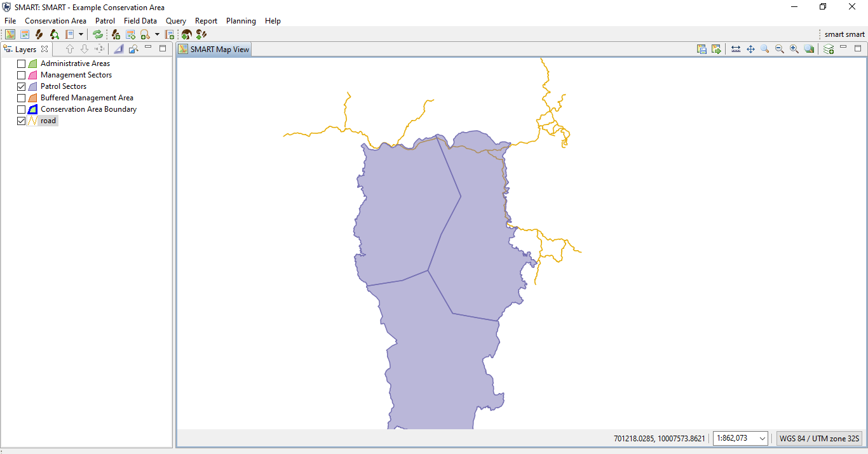
Task: Click the orange Buffered Management Area swatch
Action: pyautogui.click(x=33, y=98)
